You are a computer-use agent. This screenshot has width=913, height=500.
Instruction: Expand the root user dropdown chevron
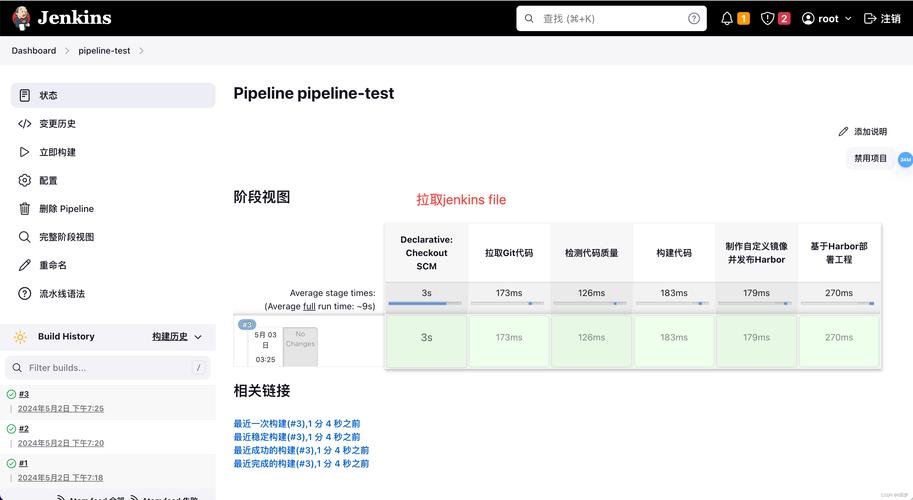point(848,19)
